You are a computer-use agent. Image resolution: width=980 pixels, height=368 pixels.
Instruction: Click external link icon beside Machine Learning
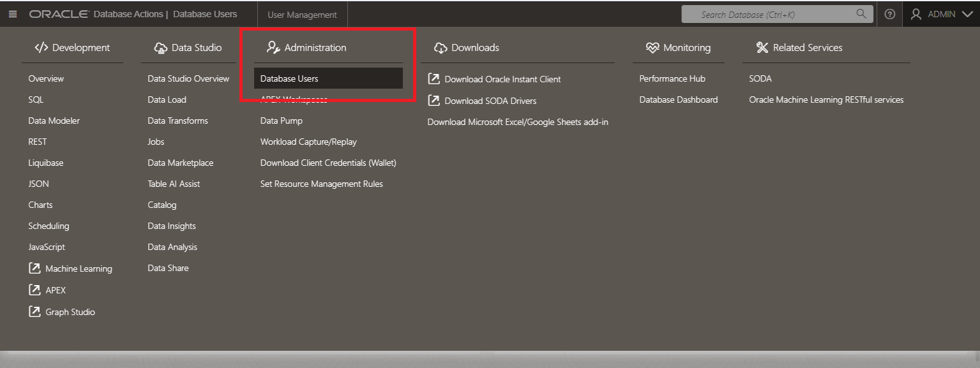34,269
